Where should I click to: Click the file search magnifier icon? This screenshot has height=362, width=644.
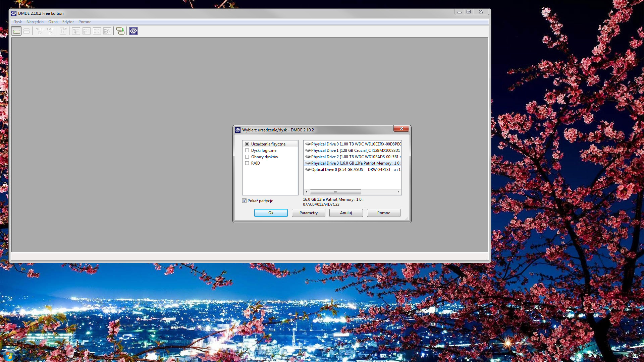click(107, 31)
